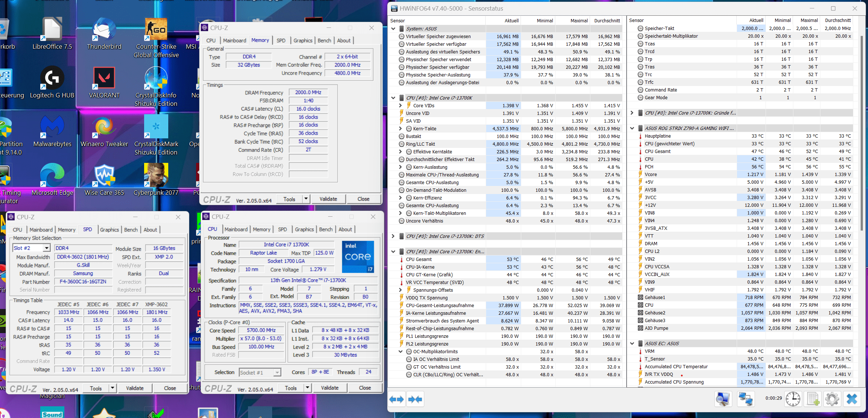Screen dimensions: 868x418
Task: Expand the Spannungs-Offsets row
Action: (401, 290)
